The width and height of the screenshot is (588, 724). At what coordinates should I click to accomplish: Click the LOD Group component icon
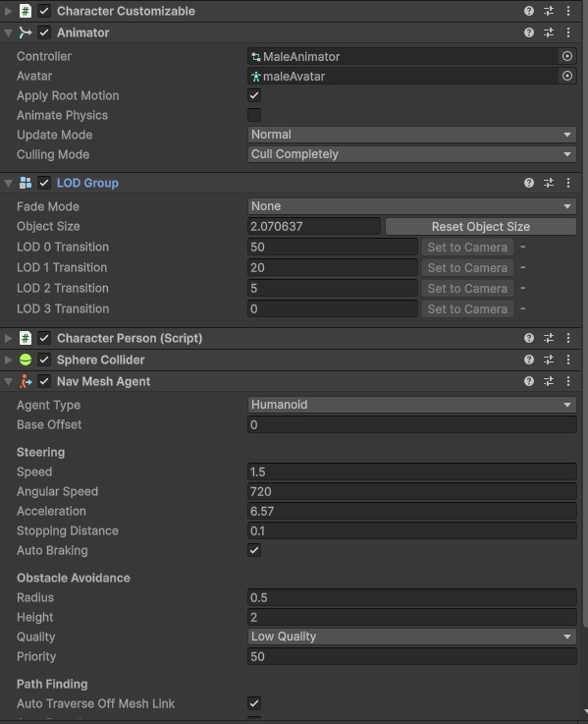[26, 183]
